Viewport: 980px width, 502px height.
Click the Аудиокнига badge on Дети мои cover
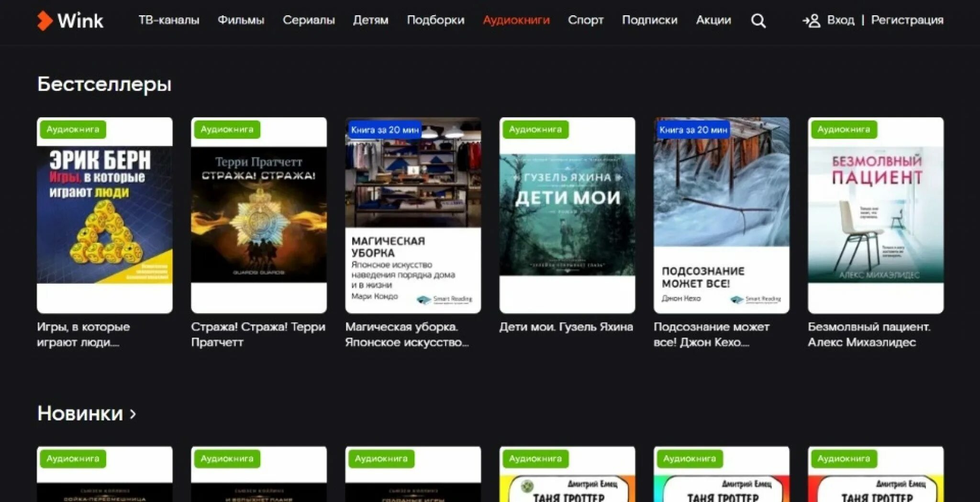(x=535, y=130)
